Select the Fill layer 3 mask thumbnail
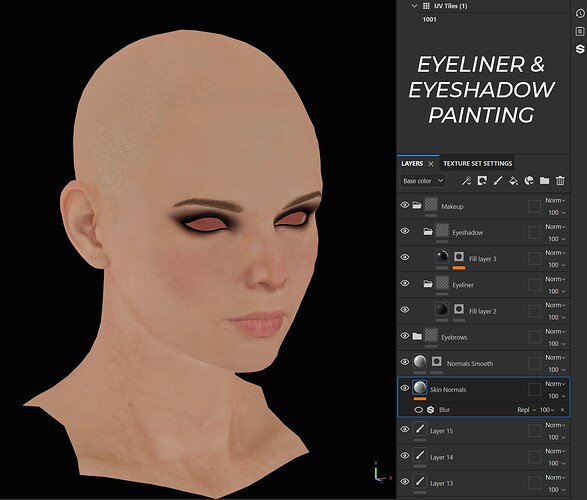 pos(459,257)
